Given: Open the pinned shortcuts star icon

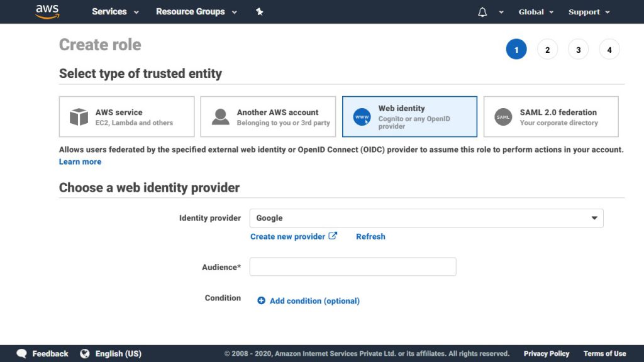Looking at the screenshot, I should [259, 11].
